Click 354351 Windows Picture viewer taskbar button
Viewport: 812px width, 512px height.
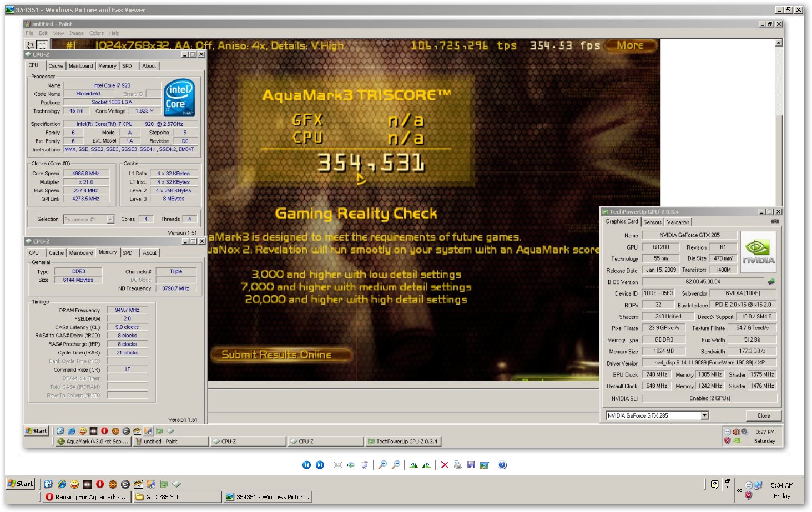point(268,497)
